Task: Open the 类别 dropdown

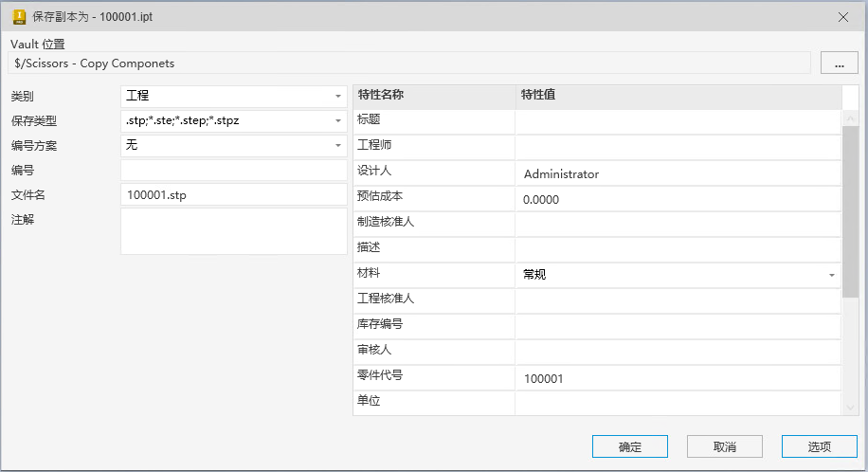Action: point(338,96)
